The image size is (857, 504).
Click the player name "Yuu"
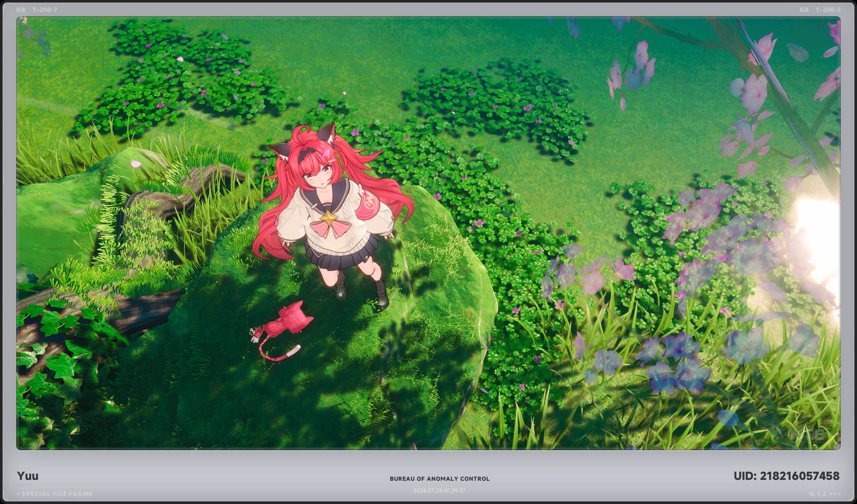point(28,476)
